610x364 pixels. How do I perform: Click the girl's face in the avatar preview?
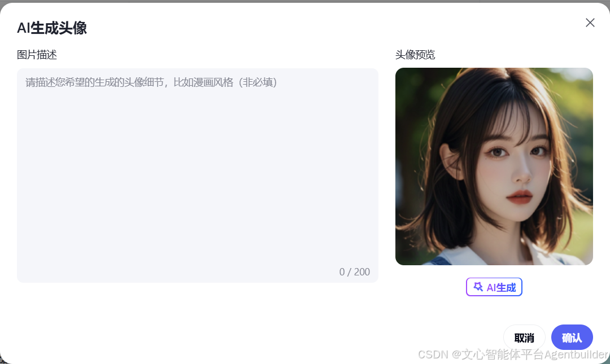point(512,167)
